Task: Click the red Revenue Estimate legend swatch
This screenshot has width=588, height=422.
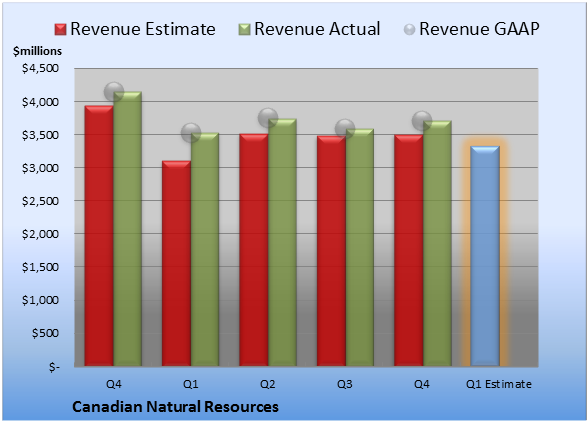Action: [x=60, y=30]
